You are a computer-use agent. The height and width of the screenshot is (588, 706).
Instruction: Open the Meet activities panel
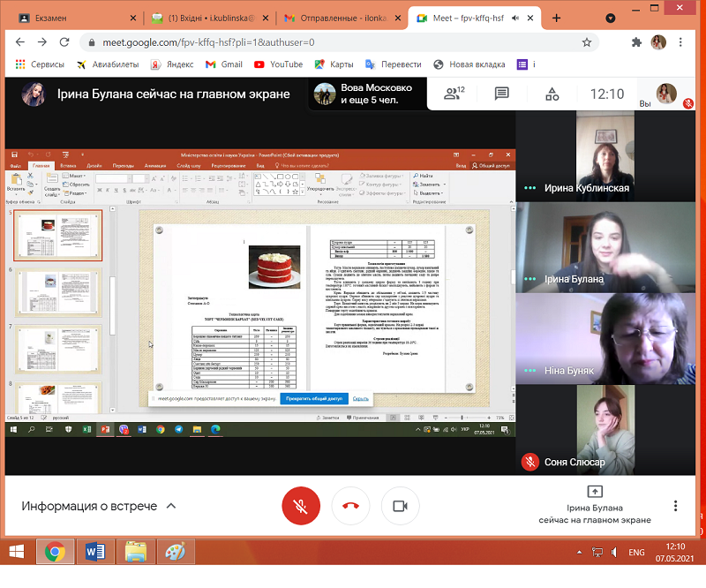[552, 94]
